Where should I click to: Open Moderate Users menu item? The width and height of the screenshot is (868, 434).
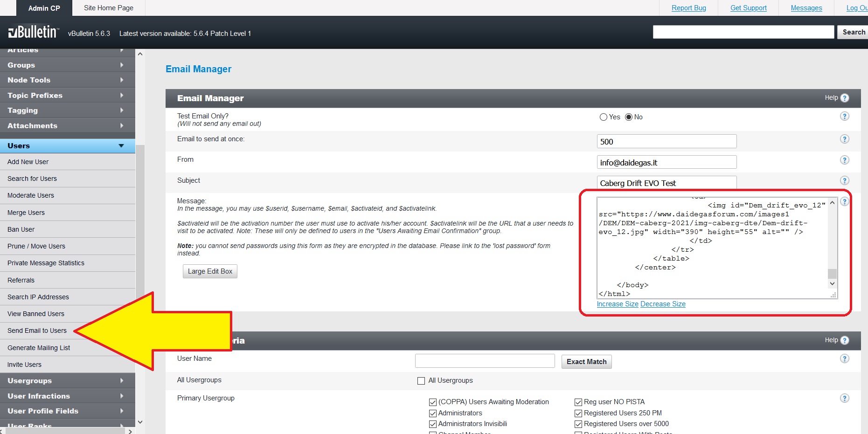coord(68,195)
